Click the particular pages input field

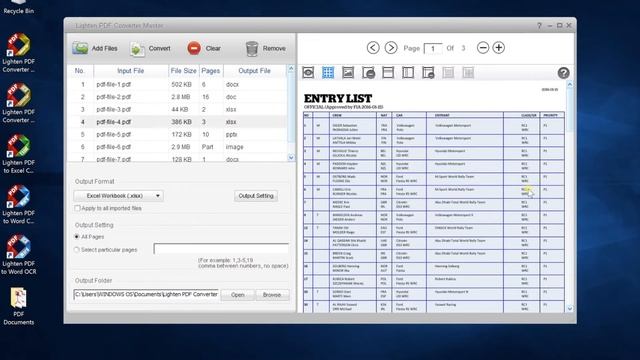click(x=221, y=249)
